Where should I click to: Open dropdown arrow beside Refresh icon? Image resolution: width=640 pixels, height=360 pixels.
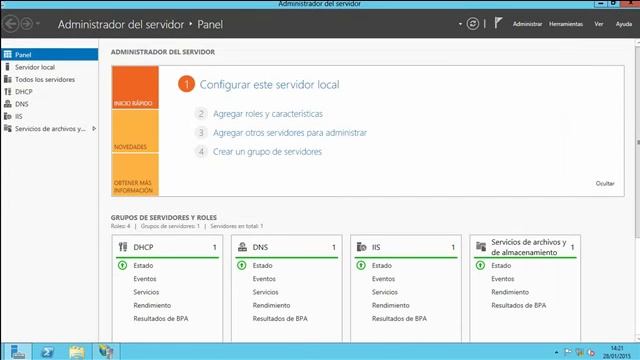click(x=460, y=24)
